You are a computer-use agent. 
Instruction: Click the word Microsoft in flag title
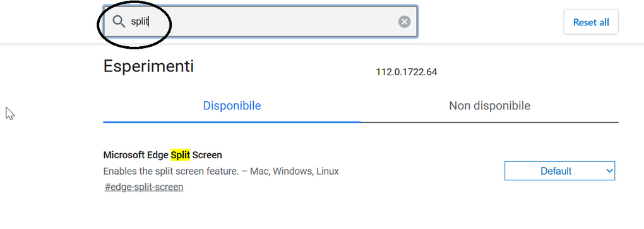coord(124,155)
